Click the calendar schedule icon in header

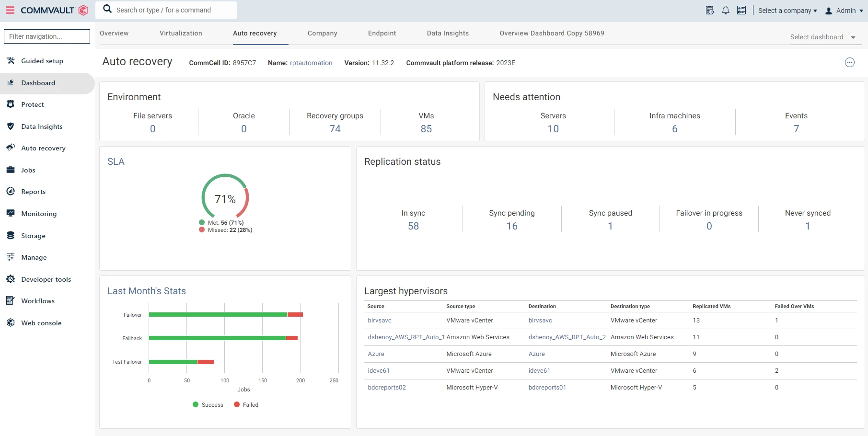pyautogui.click(x=710, y=11)
